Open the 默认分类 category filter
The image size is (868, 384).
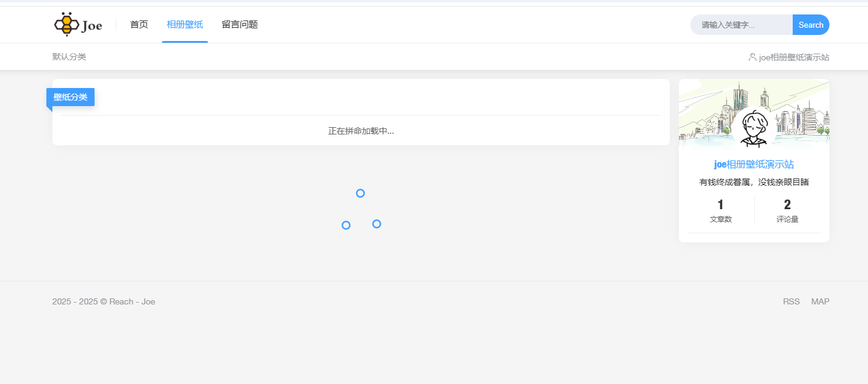click(69, 57)
